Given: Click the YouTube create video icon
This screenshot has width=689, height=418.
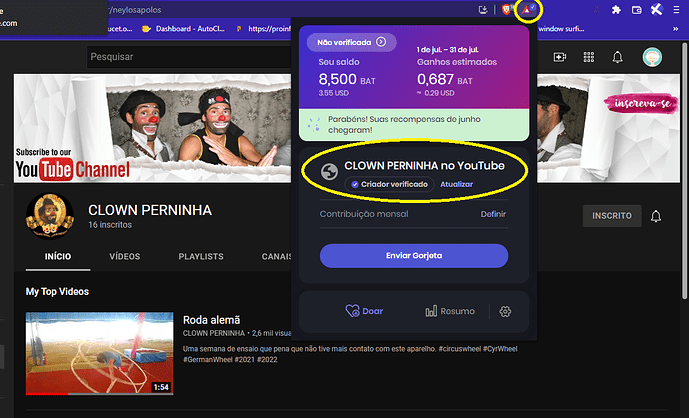Looking at the screenshot, I should [560, 57].
